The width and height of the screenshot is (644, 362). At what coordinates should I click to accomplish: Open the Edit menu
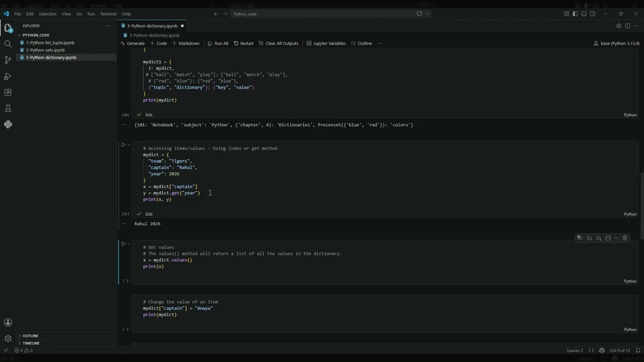(x=30, y=14)
